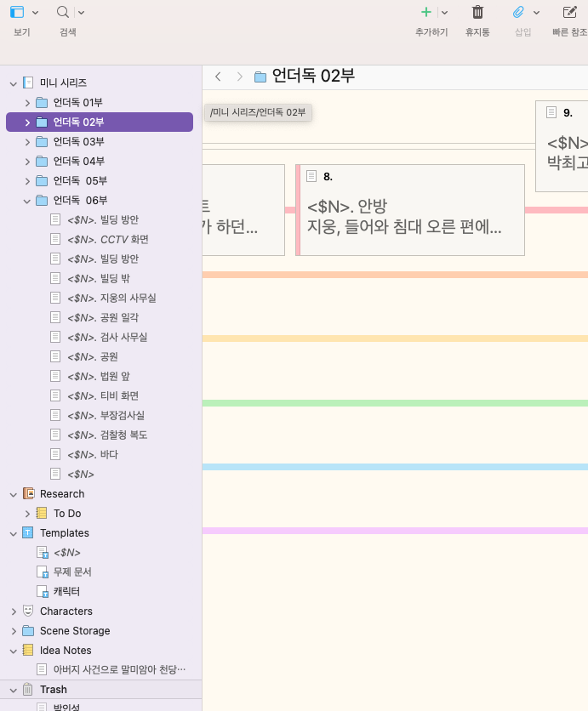Click the document icon on card 8
The image size is (588, 711).
pos(311,176)
